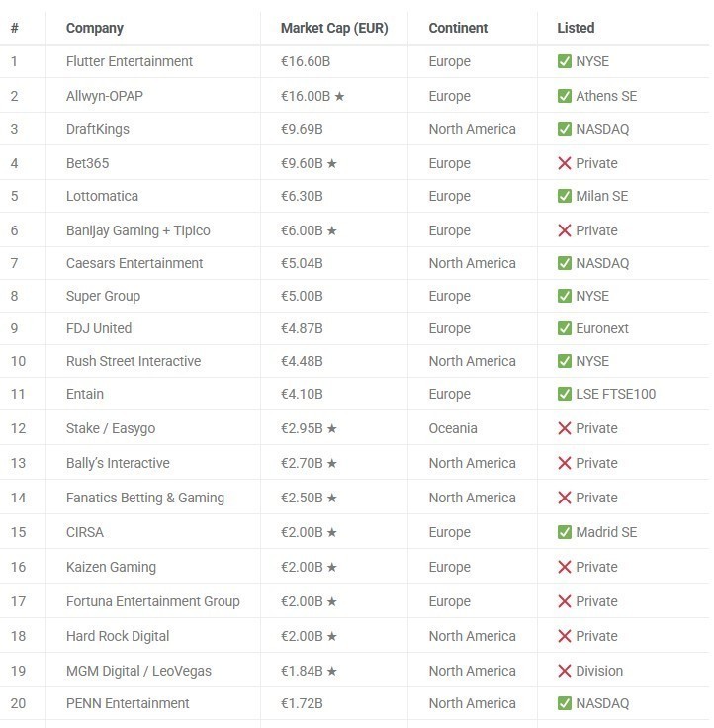The image size is (714, 728).
Task: Click the green checkmark beside NYSE for Flutter Entertainment
Action: click(x=565, y=61)
